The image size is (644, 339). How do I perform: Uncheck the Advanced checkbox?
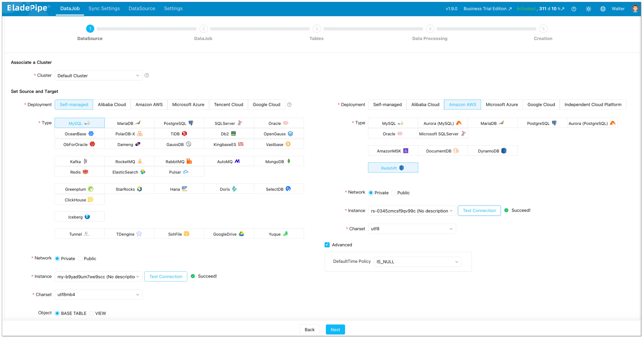[327, 245]
